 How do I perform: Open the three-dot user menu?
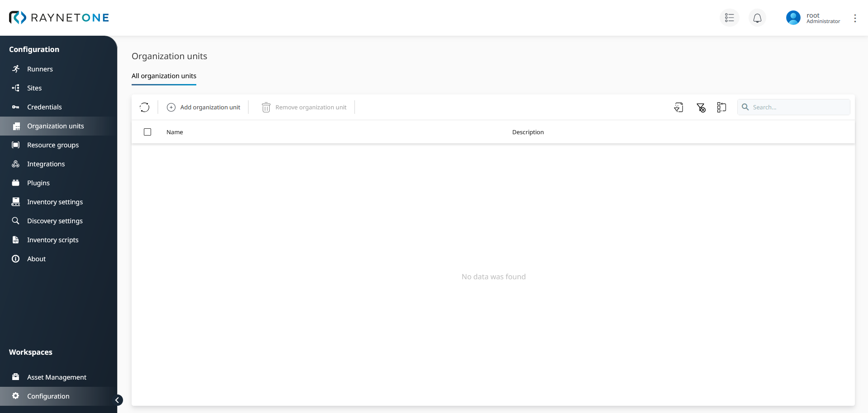(x=855, y=18)
